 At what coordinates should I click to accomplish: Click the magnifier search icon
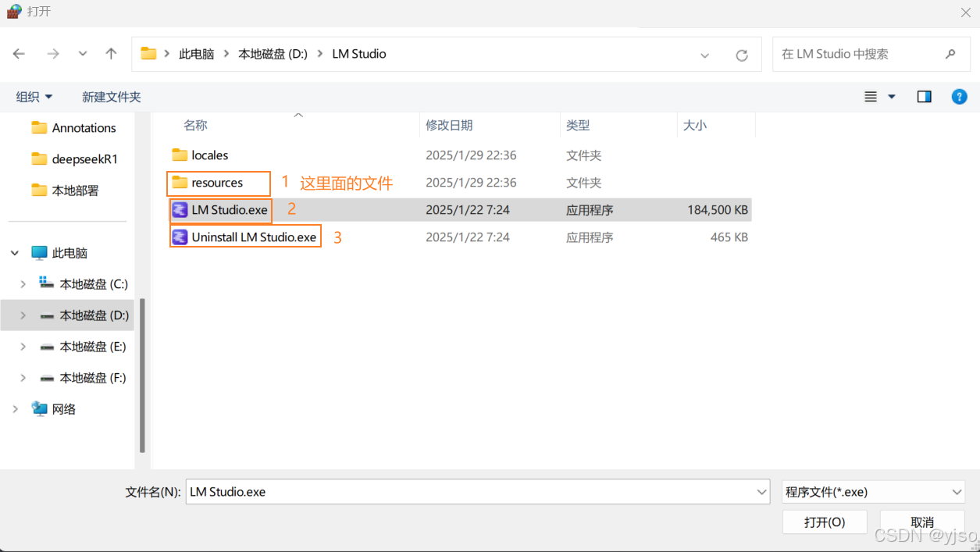pos(950,54)
